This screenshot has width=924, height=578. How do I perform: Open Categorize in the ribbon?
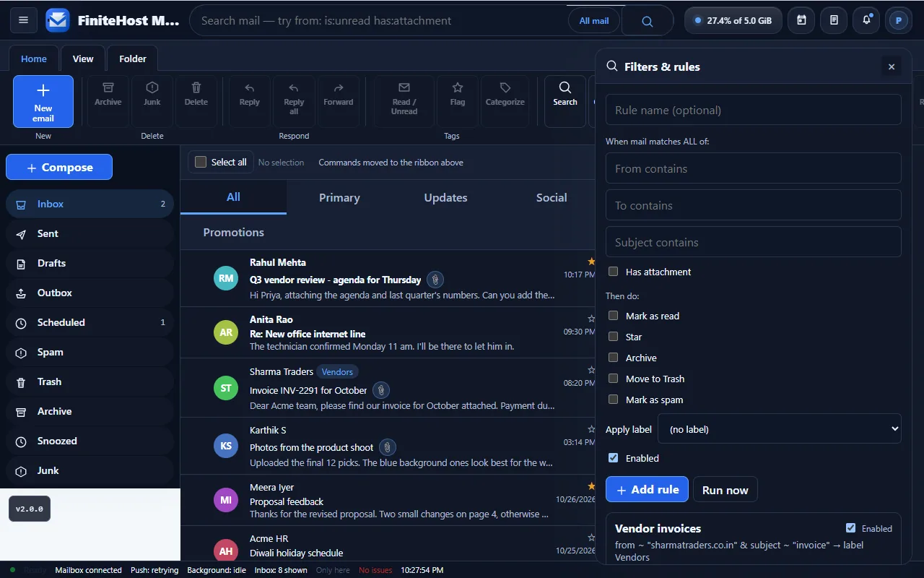(x=505, y=101)
